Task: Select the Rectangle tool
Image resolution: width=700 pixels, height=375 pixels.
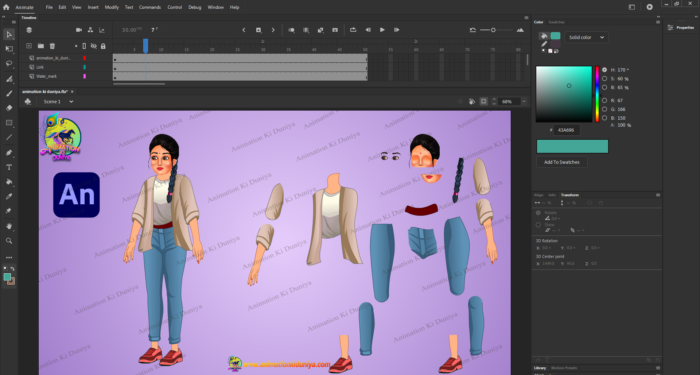Action: click(9, 122)
